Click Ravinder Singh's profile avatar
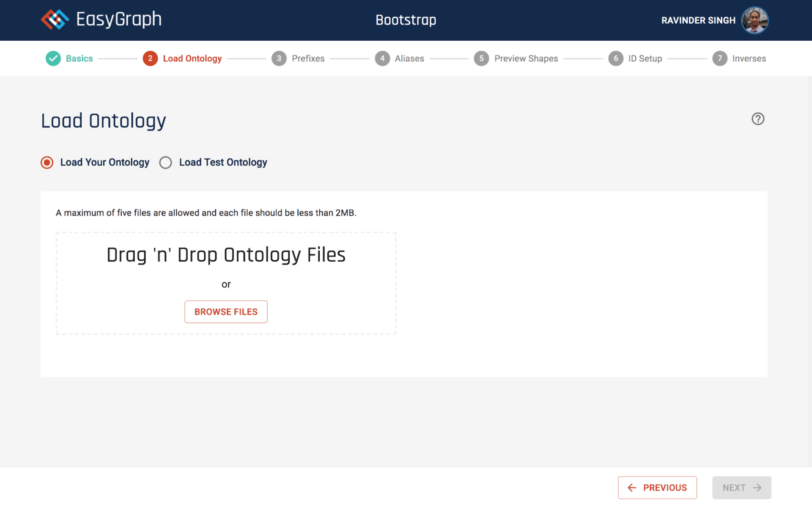Screen dimensions: 812x508 (754, 20)
